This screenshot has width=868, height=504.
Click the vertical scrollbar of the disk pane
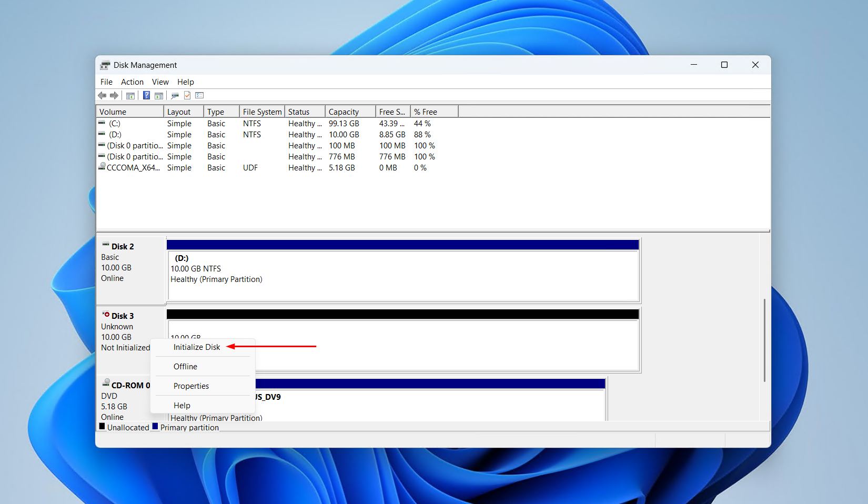pyautogui.click(x=764, y=340)
